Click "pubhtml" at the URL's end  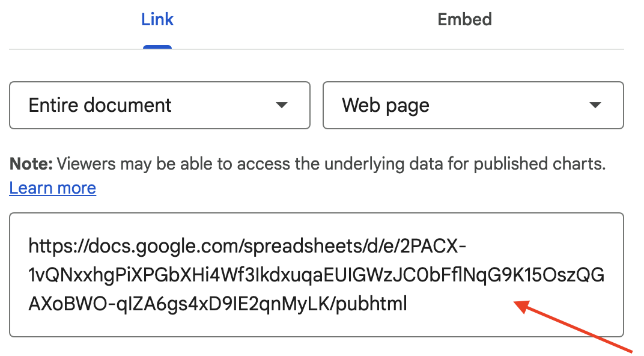tap(372, 304)
